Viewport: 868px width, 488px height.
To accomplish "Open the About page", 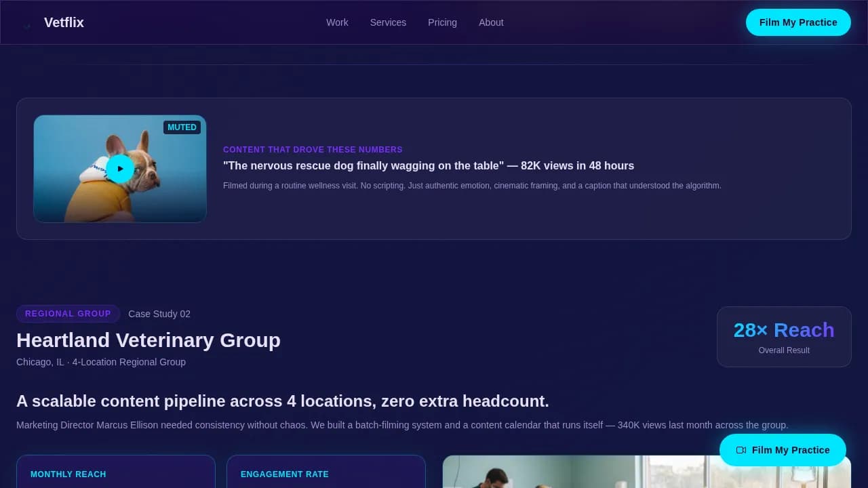I will (491, 22).
